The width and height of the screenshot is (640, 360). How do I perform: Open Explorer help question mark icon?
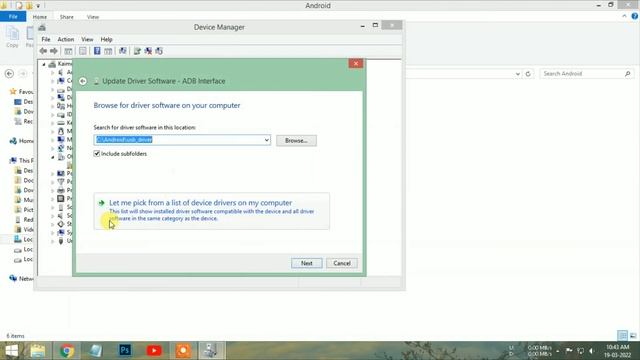[635, 16]
